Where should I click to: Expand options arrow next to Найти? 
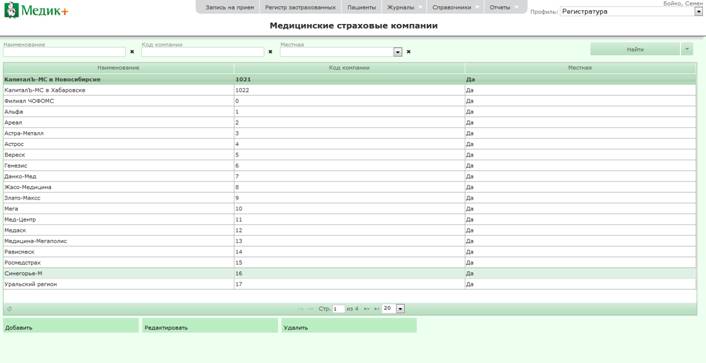click(687, 49)
